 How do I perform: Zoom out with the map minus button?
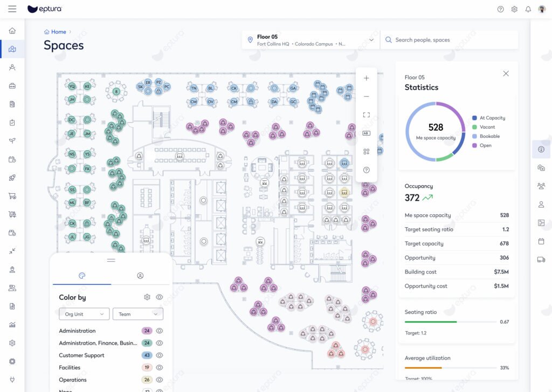pyautogui.click(x=367, y=96)
